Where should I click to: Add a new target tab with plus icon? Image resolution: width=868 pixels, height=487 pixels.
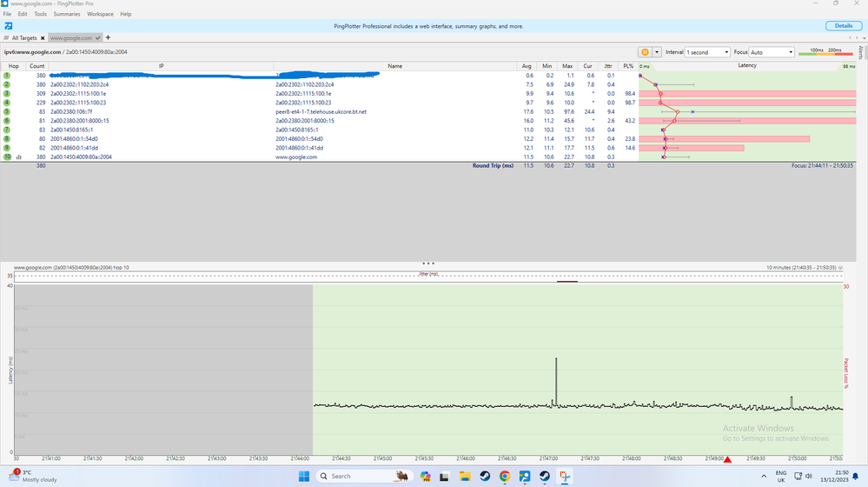tap(108, 38)
